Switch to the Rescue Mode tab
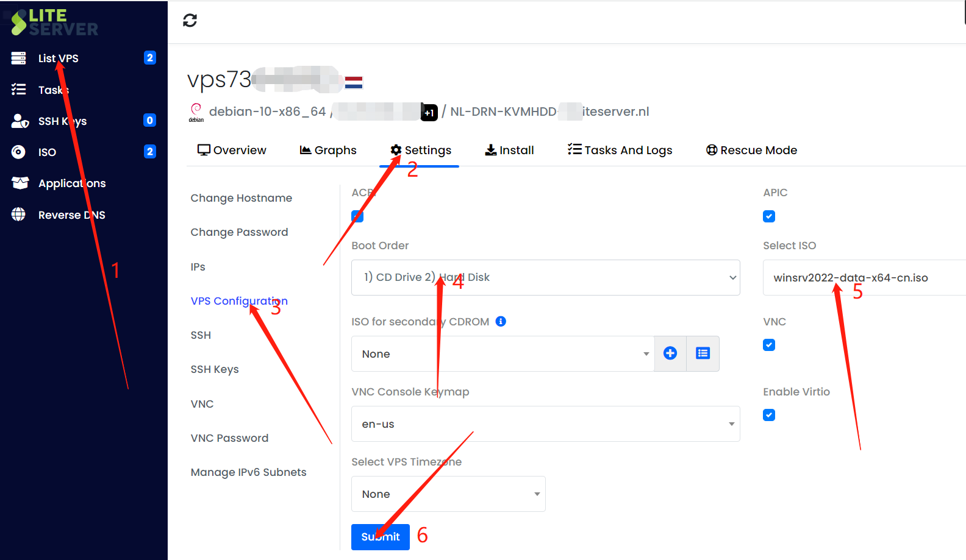966x560 pixels. point(751,151)
